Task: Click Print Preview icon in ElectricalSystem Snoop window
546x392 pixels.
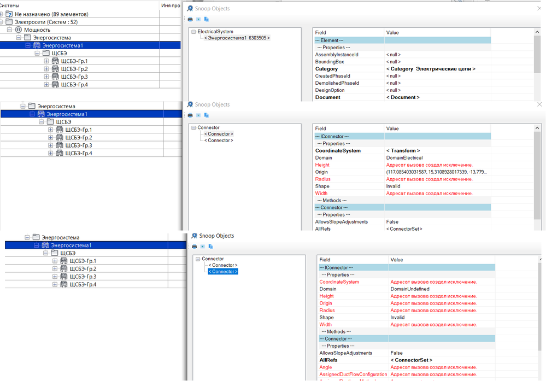Action: (x=198, y=19)
